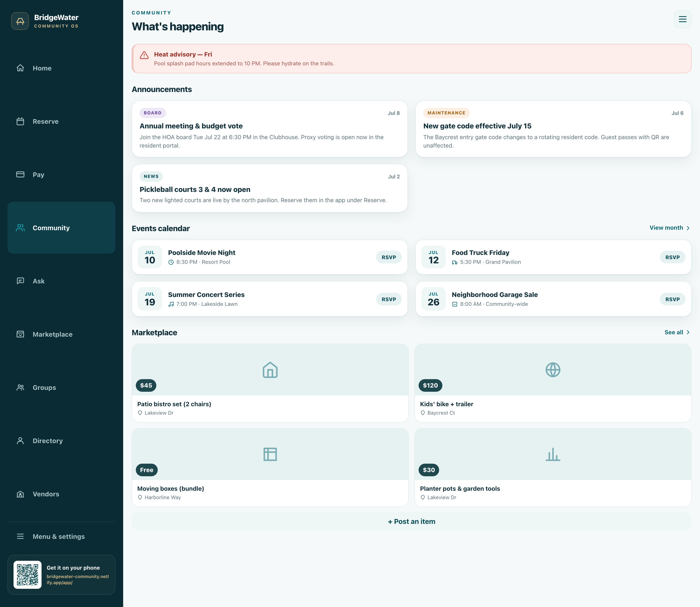
Task: Open the hamburger menu at top right
Action: [x=682, y=19]
